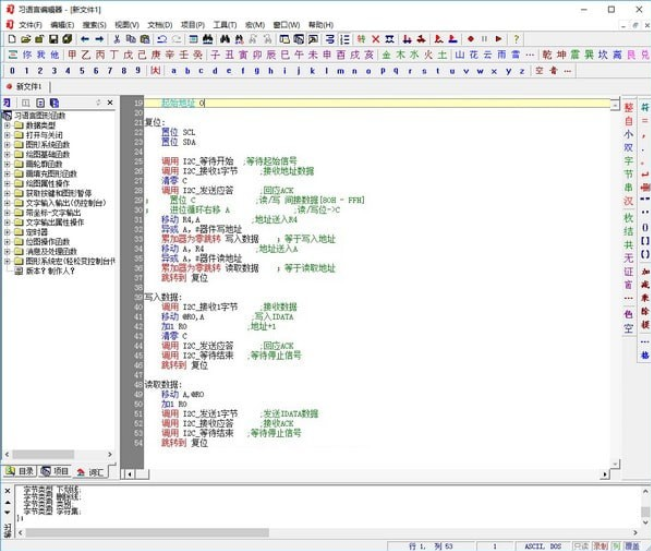
Task: Expand the 数据类型 tree folder
Action: coord(7,125)
